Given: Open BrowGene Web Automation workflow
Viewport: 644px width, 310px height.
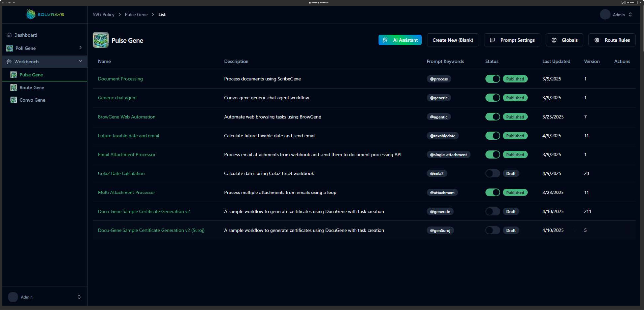Looking at the screenshot, I should (127, 117).
